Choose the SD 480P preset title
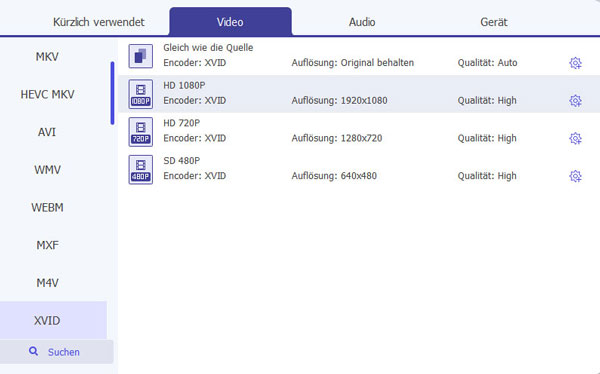Viewport: 600px width, 374px height. [181, 161]
